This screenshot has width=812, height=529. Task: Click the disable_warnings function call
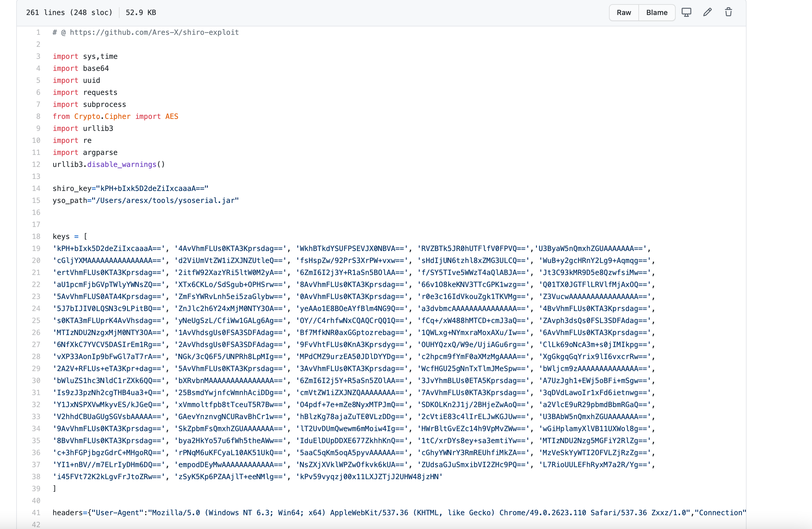tap(121, 165)
